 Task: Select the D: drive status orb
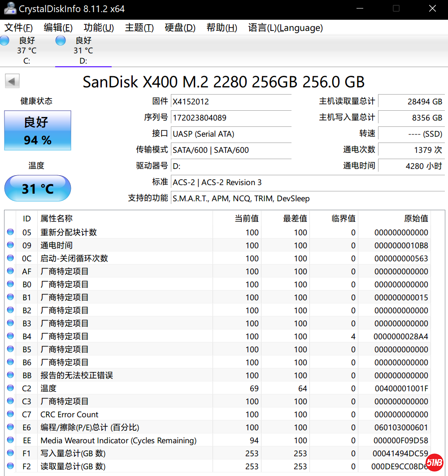pyautogui.click(x=61, y=40)
